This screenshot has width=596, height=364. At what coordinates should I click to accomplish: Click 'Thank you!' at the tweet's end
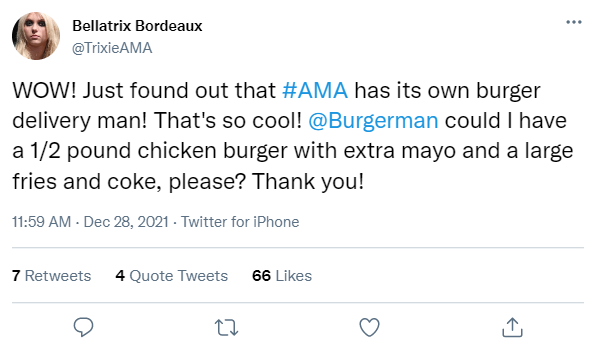(308, 181)
